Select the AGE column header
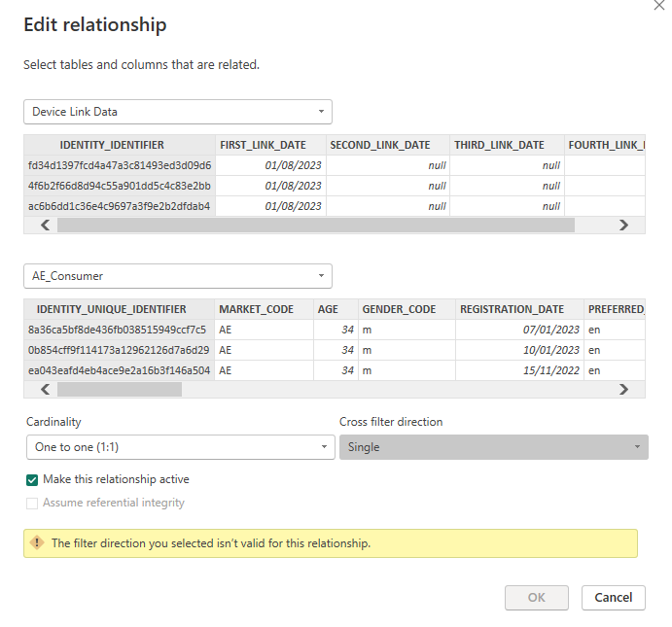 pos(336,309)
